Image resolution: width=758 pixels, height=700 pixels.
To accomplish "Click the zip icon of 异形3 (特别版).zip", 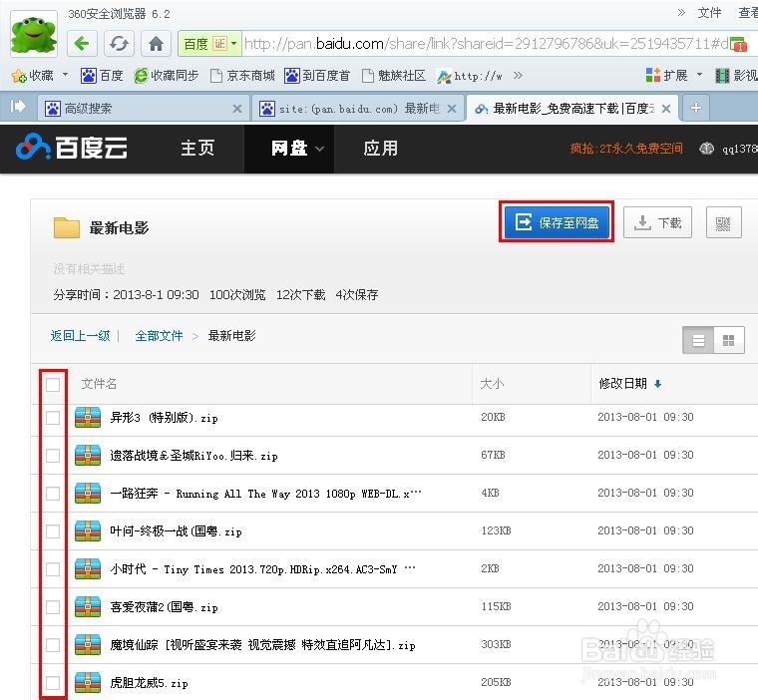I will (x=88, y=417).
